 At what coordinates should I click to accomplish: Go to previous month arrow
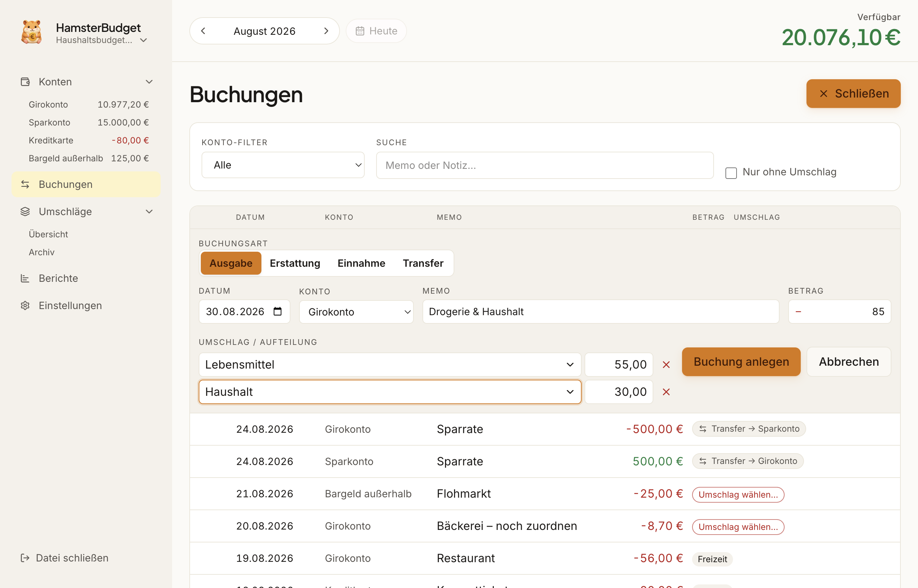[x=203, y=31]
